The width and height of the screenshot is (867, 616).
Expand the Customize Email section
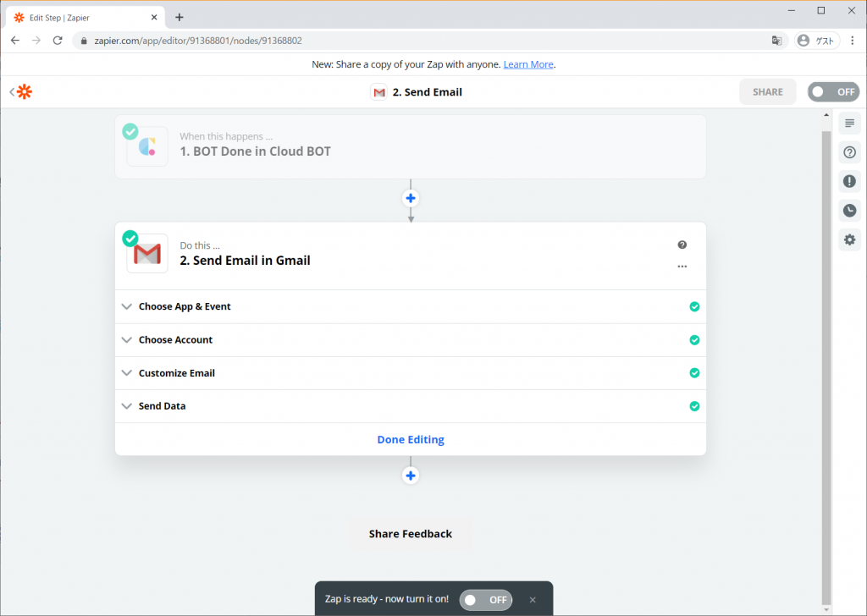[x=411, y=373]
